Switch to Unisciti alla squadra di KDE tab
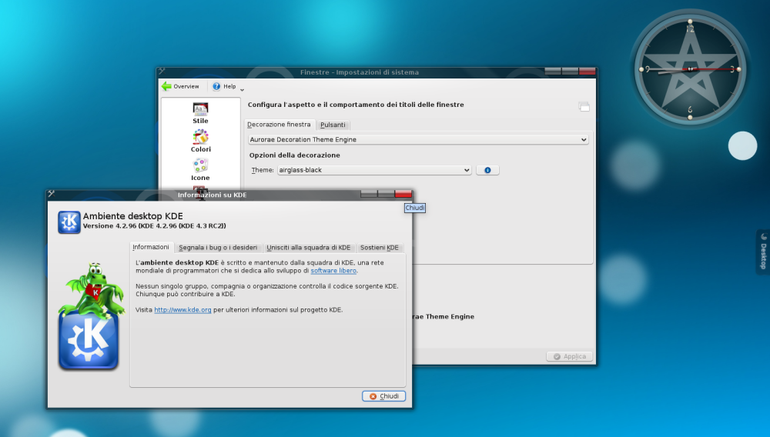This screenshot has height=437, width=770. point(308,247)
